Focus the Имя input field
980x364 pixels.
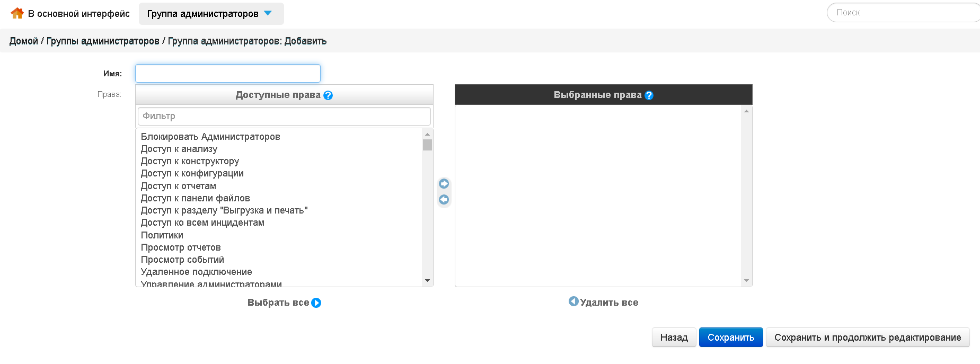tap(228, 74)
